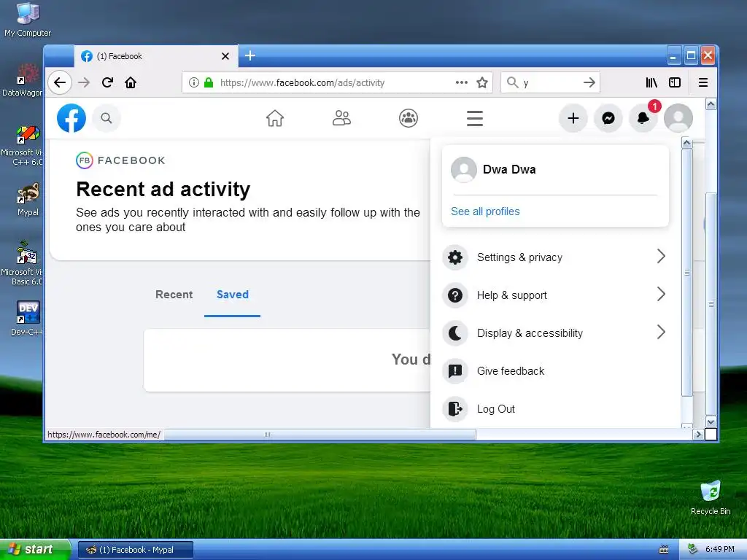
Task: Open a new browser tab
Action: (x=250, y=55)
